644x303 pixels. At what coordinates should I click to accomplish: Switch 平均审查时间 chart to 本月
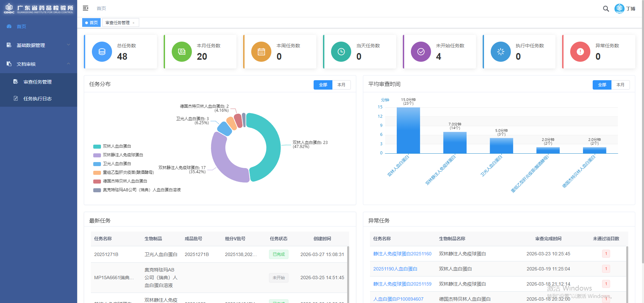620,85
